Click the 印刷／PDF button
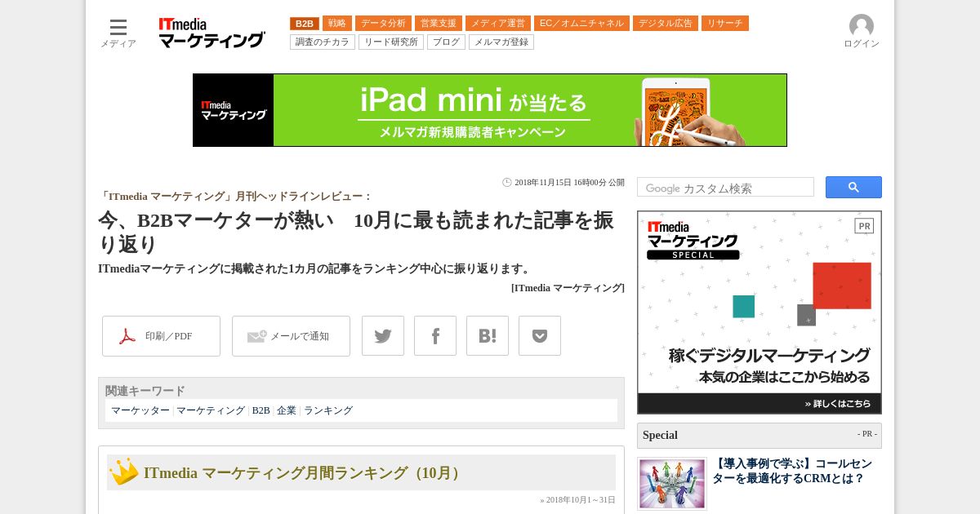Image resolution: width=980 pixels, height=514 pixels. tap(161, 336)
